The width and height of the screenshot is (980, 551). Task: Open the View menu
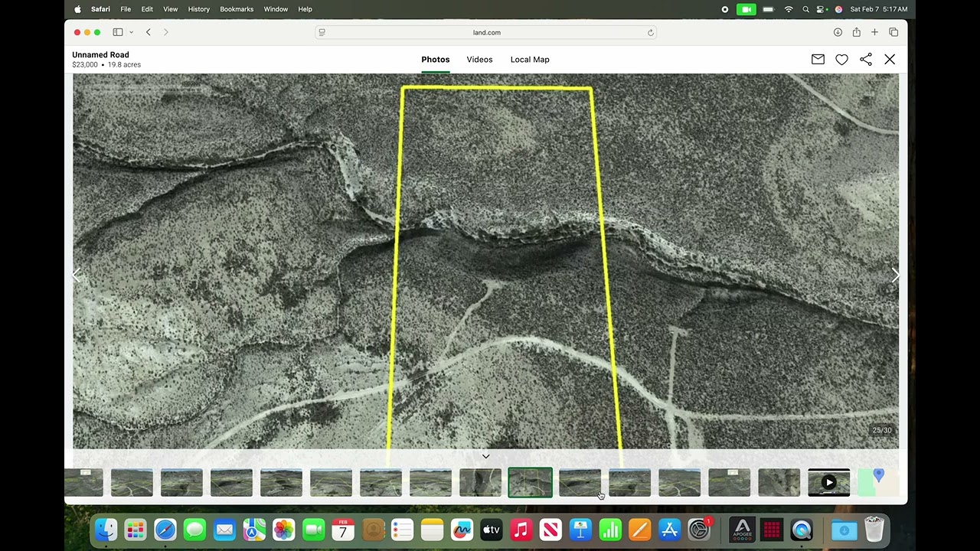pyautogui.click(x=170, y=9)
